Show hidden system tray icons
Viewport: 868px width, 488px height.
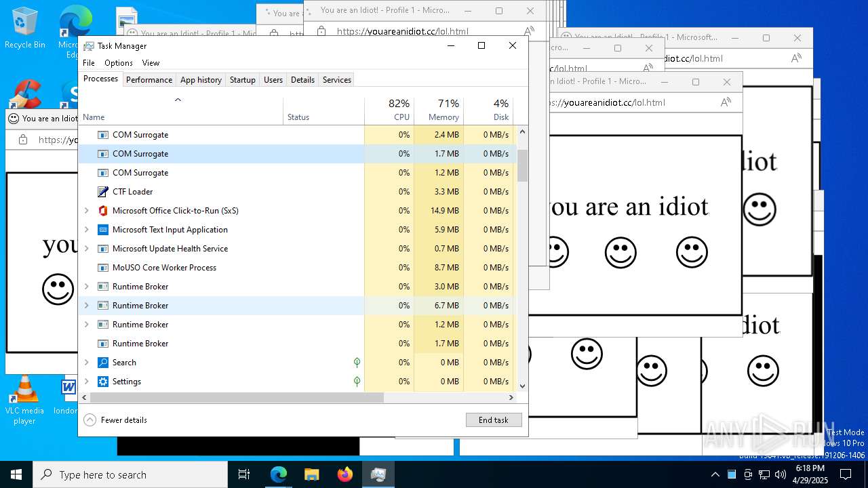coord(715,474)
